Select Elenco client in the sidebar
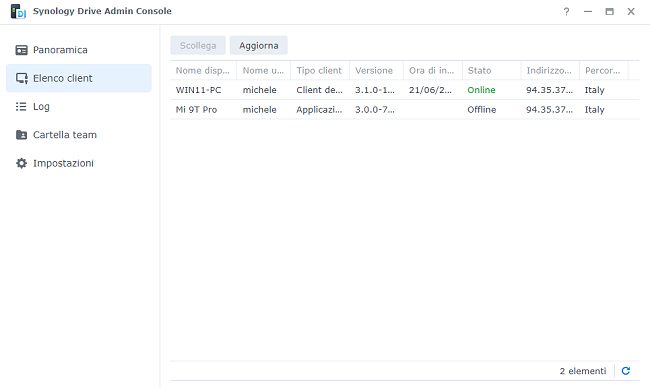 pos(79,78)
